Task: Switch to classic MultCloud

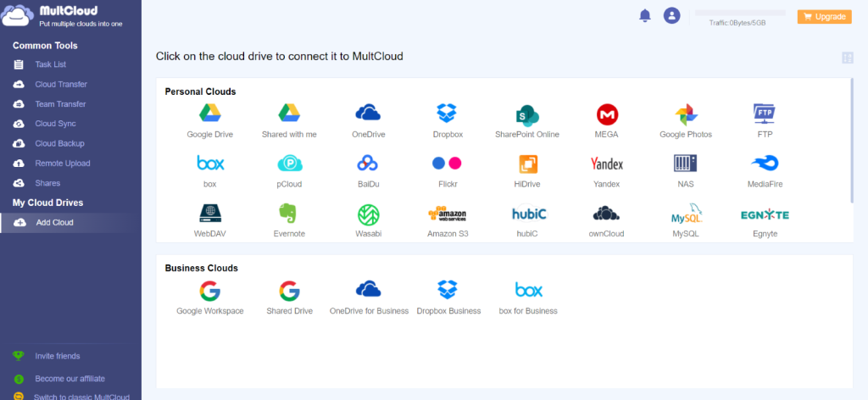Action: (x=81, y=397)
